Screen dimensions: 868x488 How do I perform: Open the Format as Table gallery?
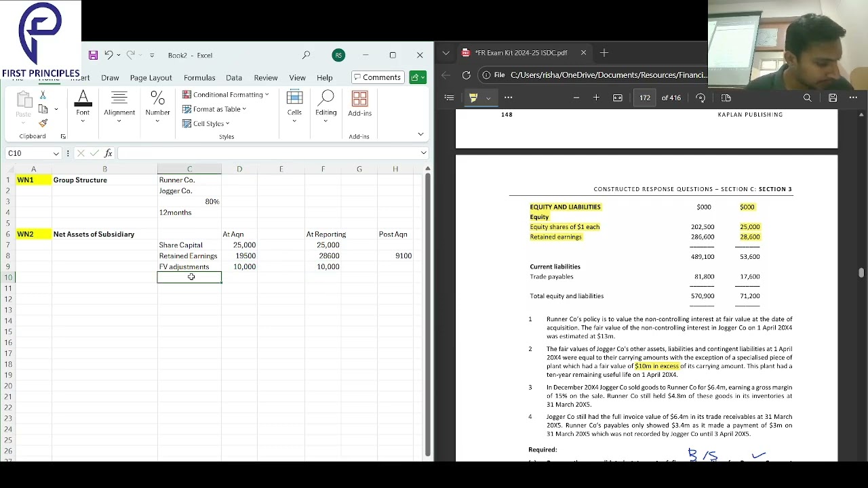click(214, 109)
